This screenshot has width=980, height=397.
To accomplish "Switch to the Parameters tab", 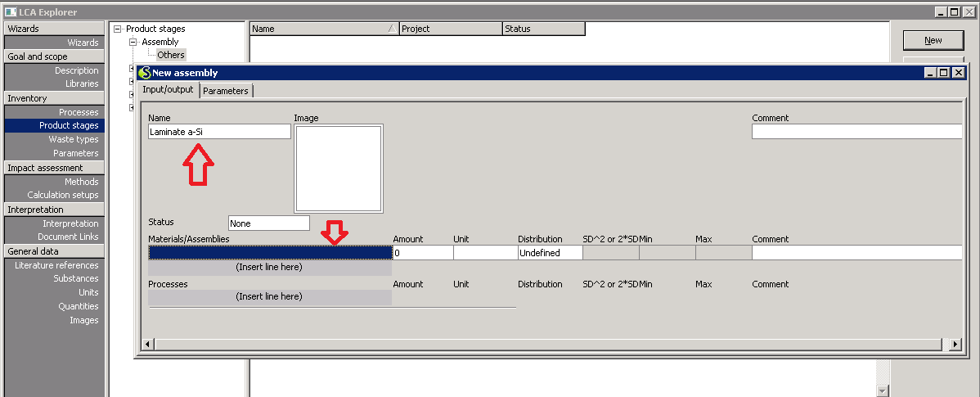I will tap(226, 91).
